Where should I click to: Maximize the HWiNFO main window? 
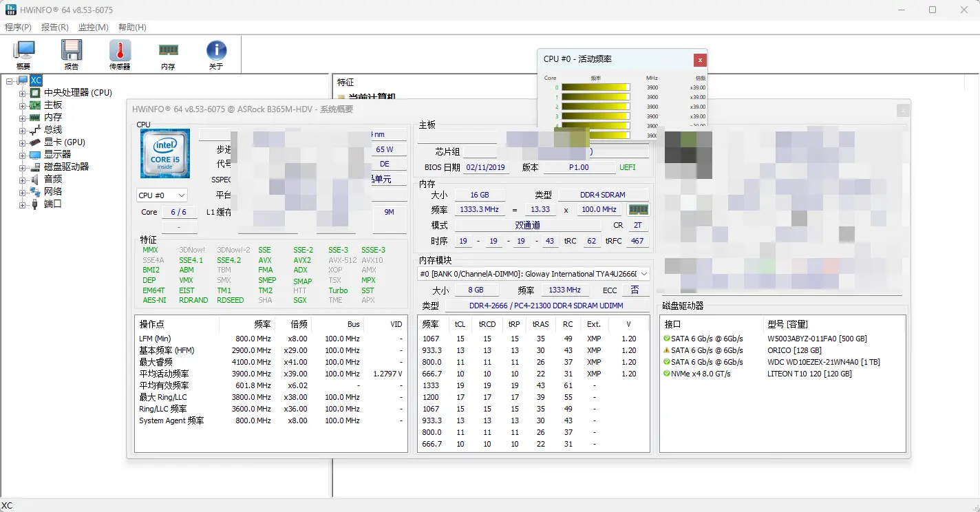[x=933, y=10]
